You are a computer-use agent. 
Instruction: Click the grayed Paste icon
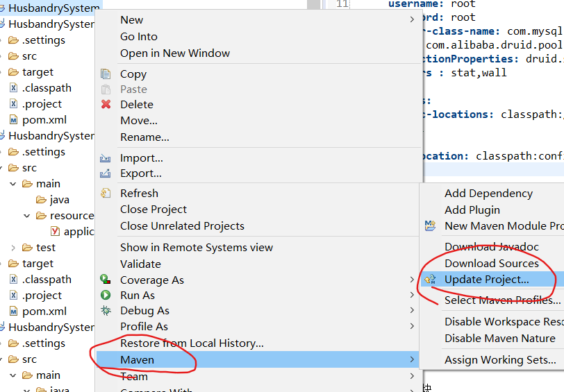pos(106,89)
